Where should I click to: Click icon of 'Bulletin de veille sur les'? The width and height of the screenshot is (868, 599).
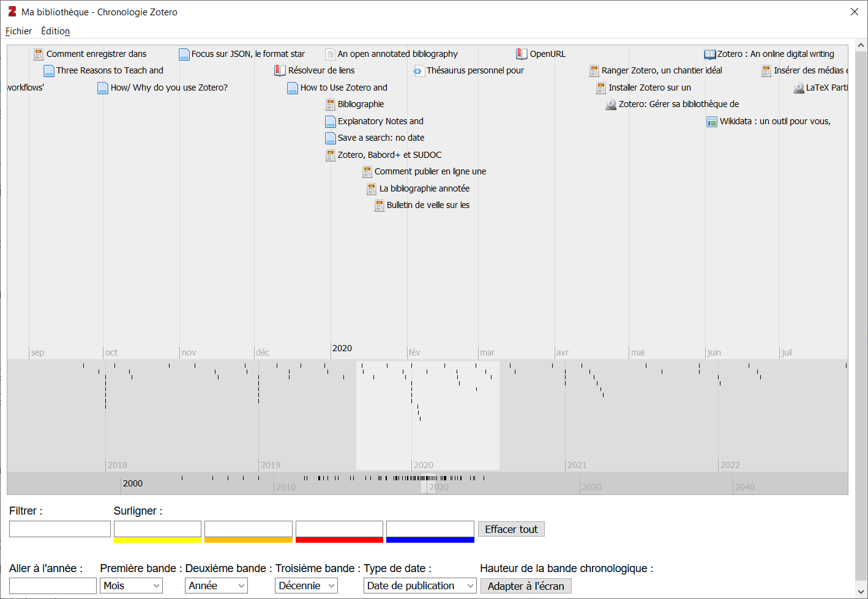380,206
